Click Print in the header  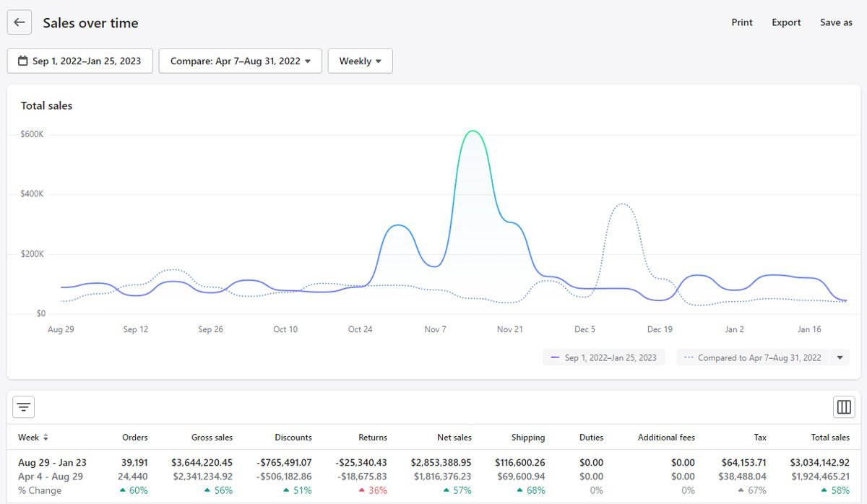tap(742, 22)
